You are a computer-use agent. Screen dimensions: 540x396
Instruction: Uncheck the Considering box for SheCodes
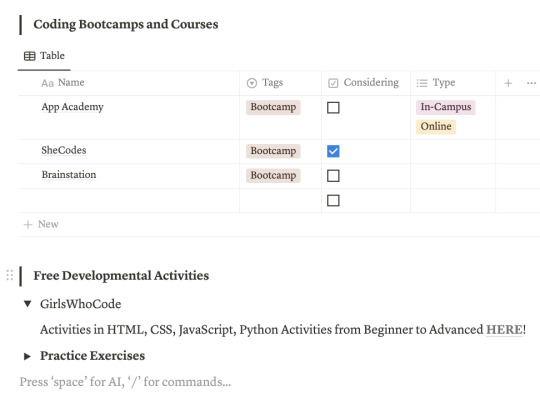pos(333,151)
